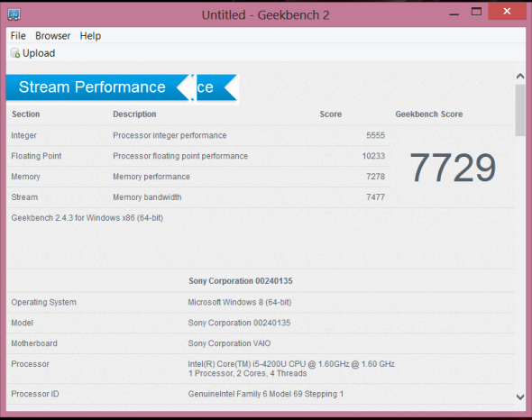Click the Memory score 7278
Viewport: 532px width, 420px height.
375,177
